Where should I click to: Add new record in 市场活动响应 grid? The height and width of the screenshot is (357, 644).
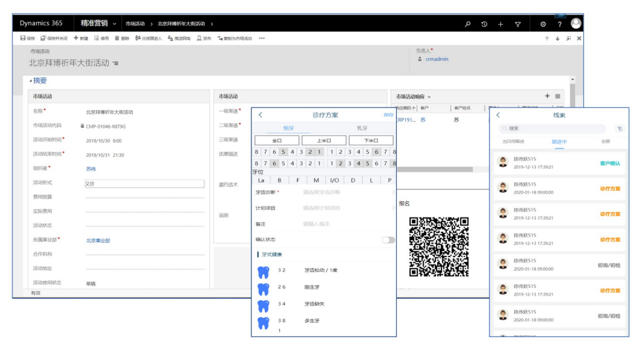(x=547, y=96)
